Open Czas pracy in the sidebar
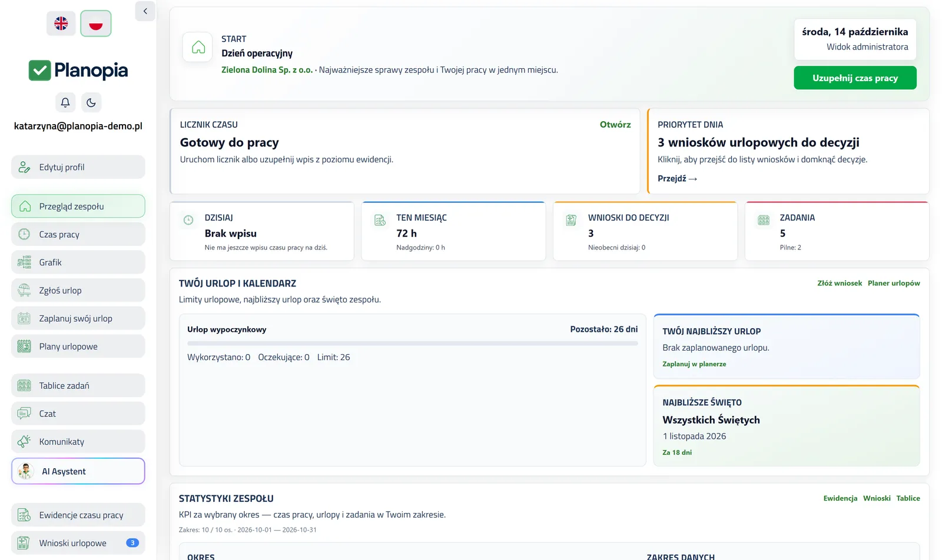 pyautogui.click(x=78, y=234)
